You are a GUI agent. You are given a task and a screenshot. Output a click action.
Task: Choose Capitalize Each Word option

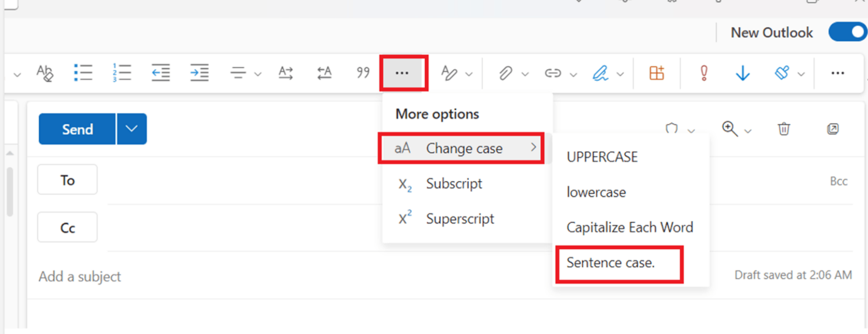631,227
